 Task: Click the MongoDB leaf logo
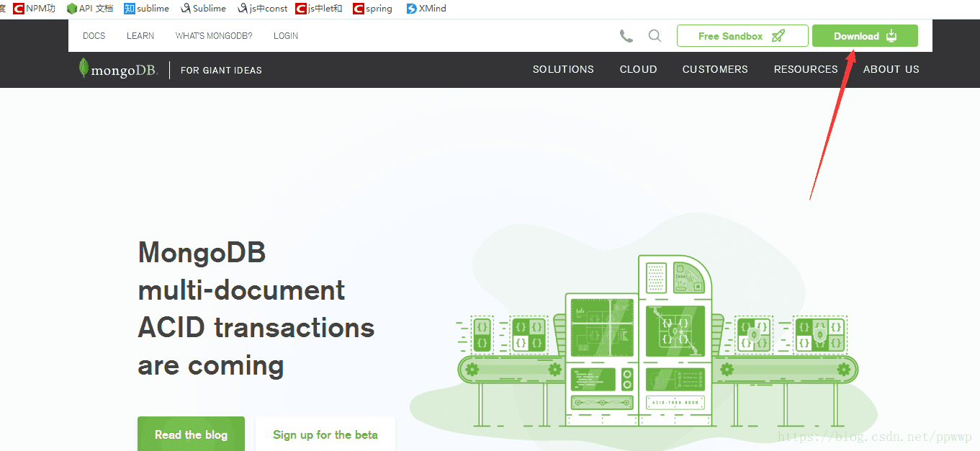coord(118,69)
